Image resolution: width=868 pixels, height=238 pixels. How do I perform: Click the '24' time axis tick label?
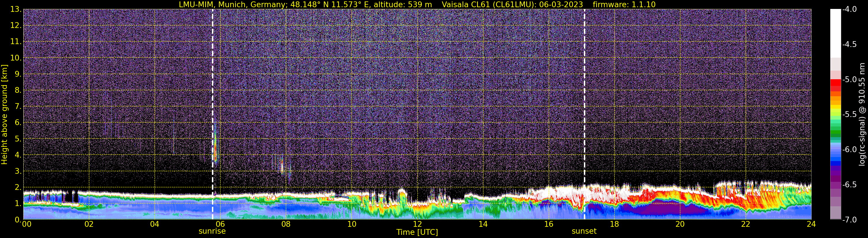point(811,224)
